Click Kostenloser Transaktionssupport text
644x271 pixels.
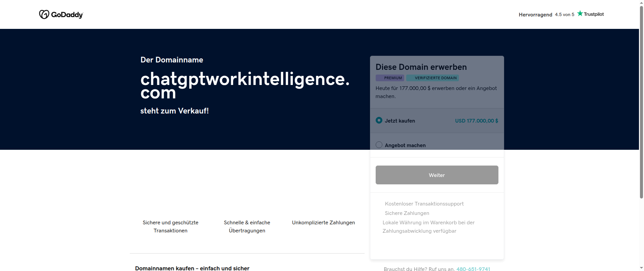(424, 204)
